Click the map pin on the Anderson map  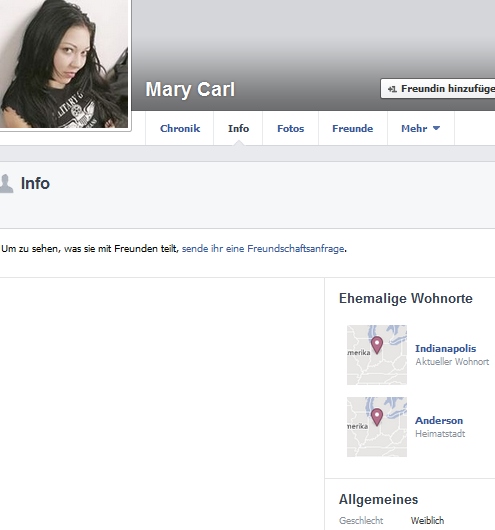point(377,417)
